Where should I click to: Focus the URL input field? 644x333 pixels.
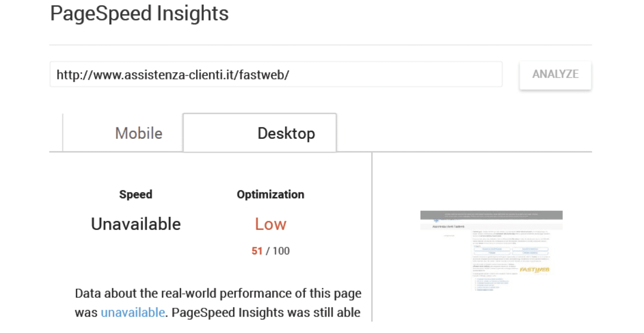tap(276, 74)
